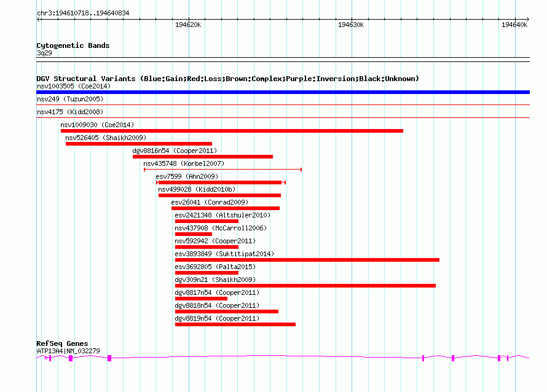Open variant label dgv8819n54 (Cooper2011)

coord(217,318)
